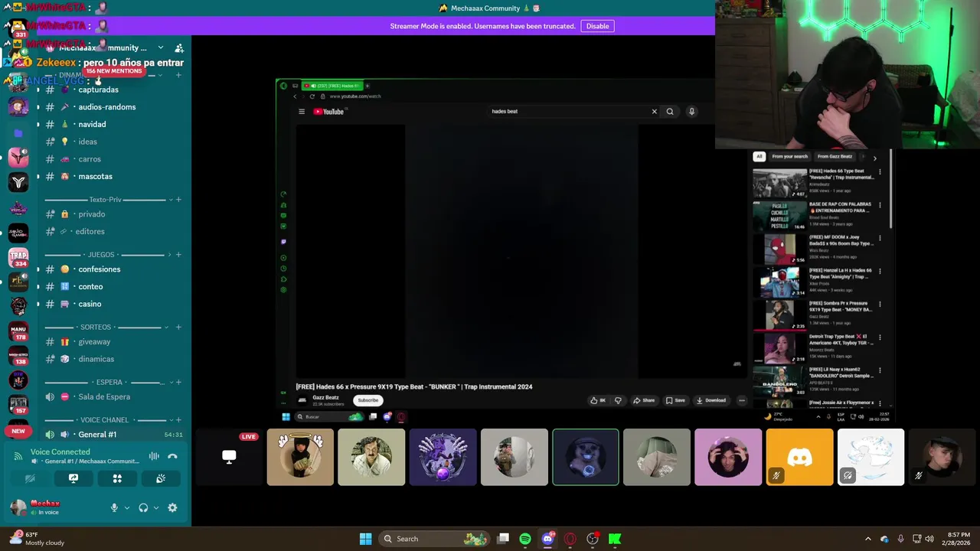The height and width of the screenshot is (551, 980).
Task: Subscribe to Gazz Beatz channel
Action: click(x=368, y=400)
